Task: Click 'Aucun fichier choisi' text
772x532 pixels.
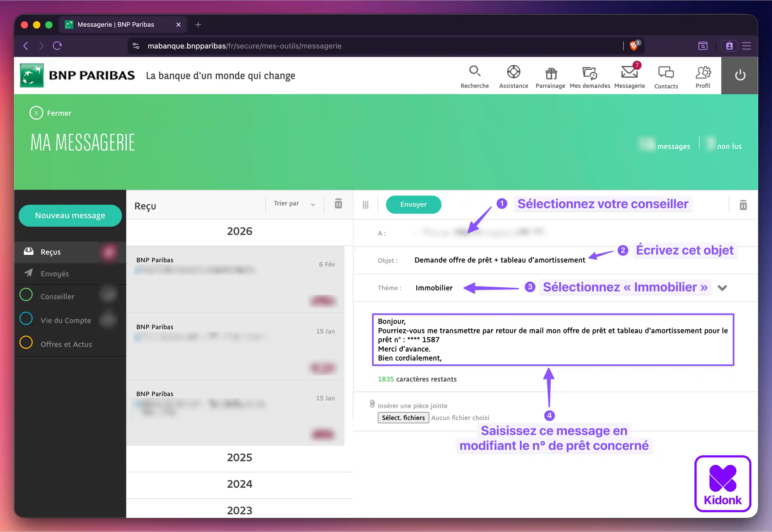Action: click(460, 418)
